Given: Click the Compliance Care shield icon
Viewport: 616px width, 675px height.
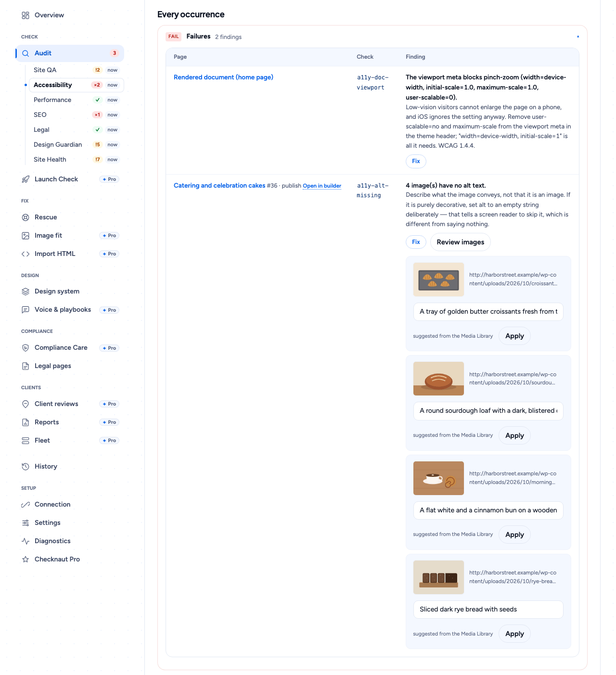Looking at the screenshot, I should pyautogui.click(x=26, y=348).
